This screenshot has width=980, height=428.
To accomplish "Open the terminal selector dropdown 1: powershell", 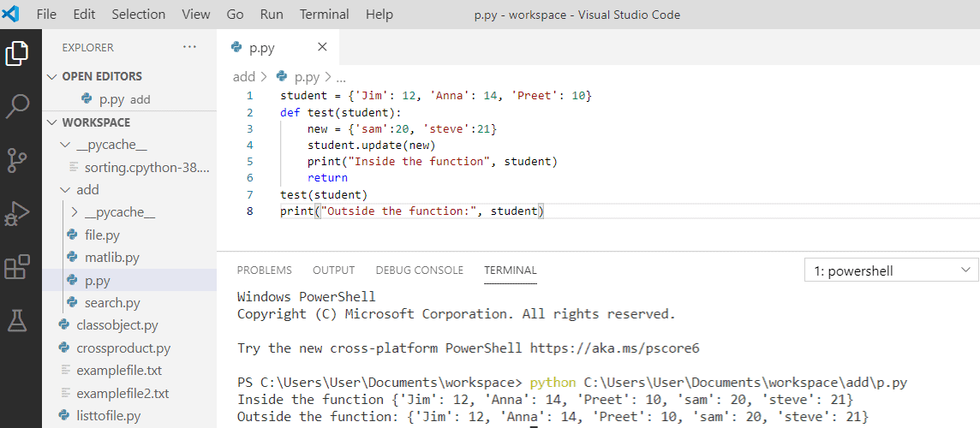I will (x=891, y=270).
